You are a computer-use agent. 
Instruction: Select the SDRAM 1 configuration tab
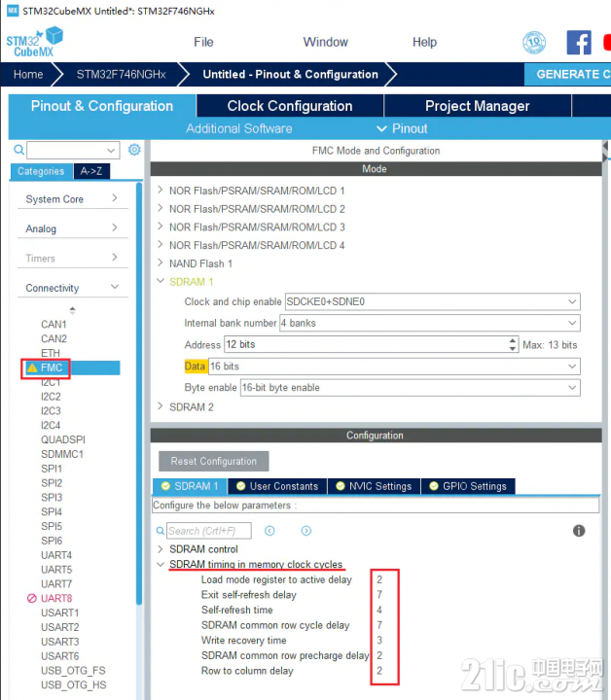click(x=190, y=486)
